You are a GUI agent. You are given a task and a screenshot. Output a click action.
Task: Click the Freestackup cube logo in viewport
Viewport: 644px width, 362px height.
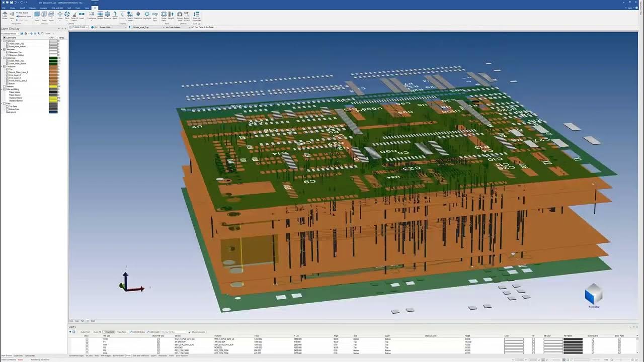click(x=594, y=295)
